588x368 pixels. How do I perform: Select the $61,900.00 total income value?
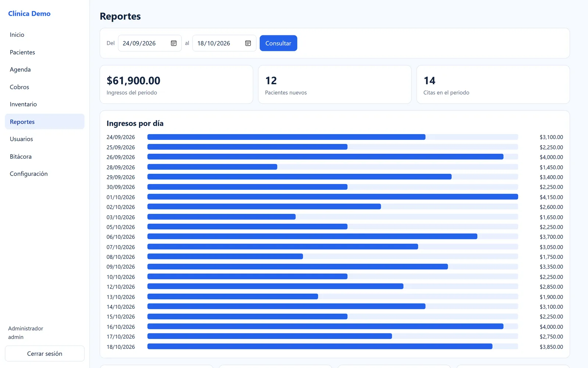[x=133, y=81]
